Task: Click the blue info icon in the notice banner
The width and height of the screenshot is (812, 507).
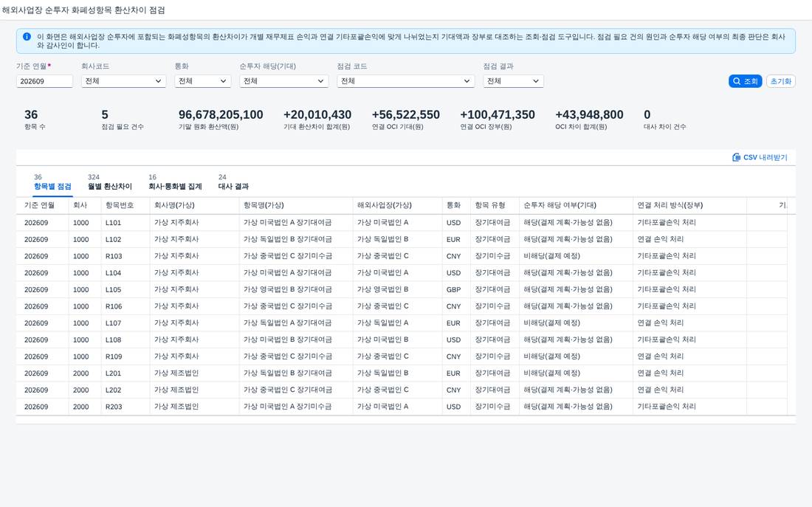Action: [x=27, y=37]
